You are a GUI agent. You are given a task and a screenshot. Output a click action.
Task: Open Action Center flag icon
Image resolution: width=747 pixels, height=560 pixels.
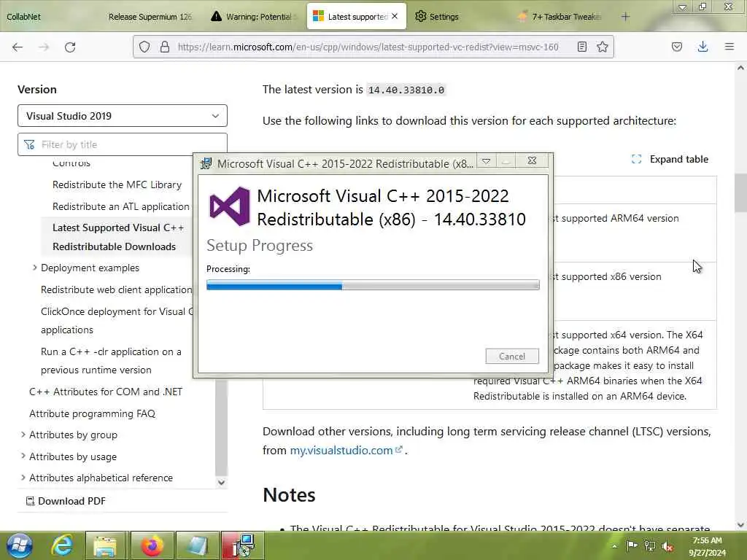632,545
